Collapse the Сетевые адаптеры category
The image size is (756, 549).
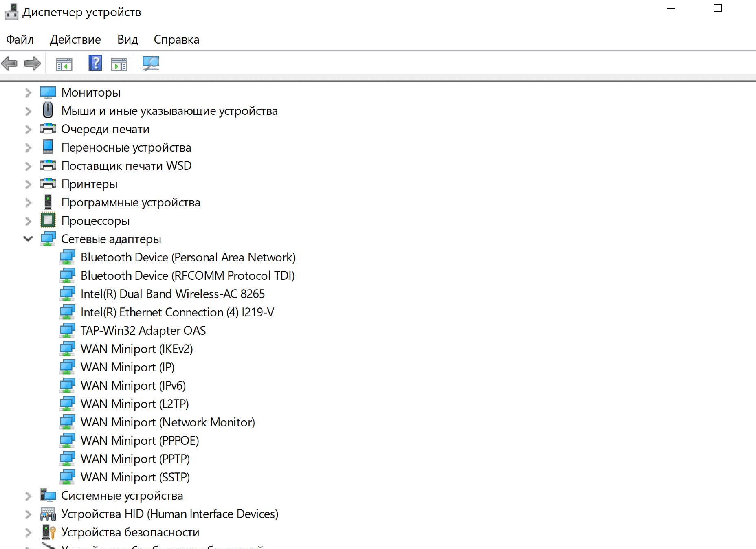tap(28, 239)
